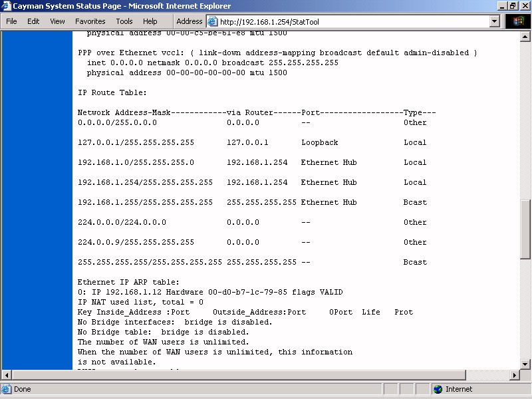Click the horizontal scrollbar thumb
The height and width of the screenshot is (399, 532).
239,375
